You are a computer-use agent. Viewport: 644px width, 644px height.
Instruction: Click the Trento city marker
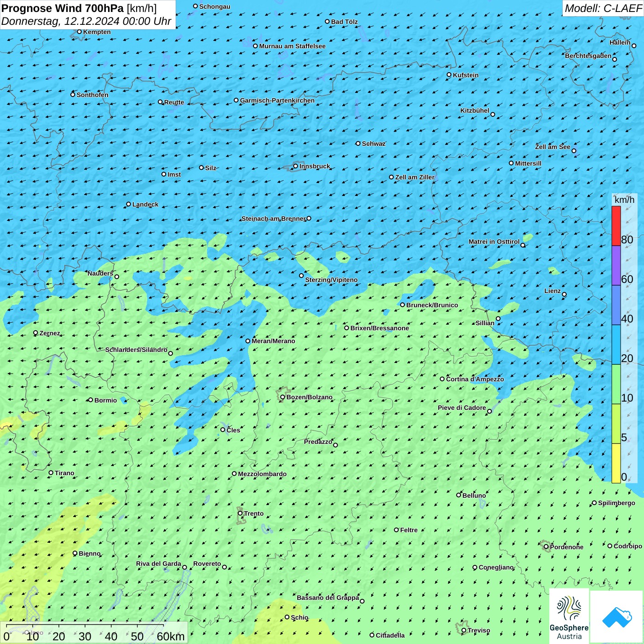(x=240, y=513)
